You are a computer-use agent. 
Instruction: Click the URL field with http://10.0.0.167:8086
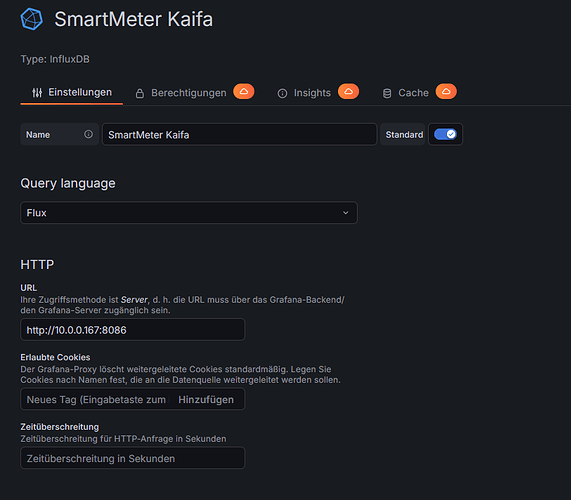[x=133, y=330]
